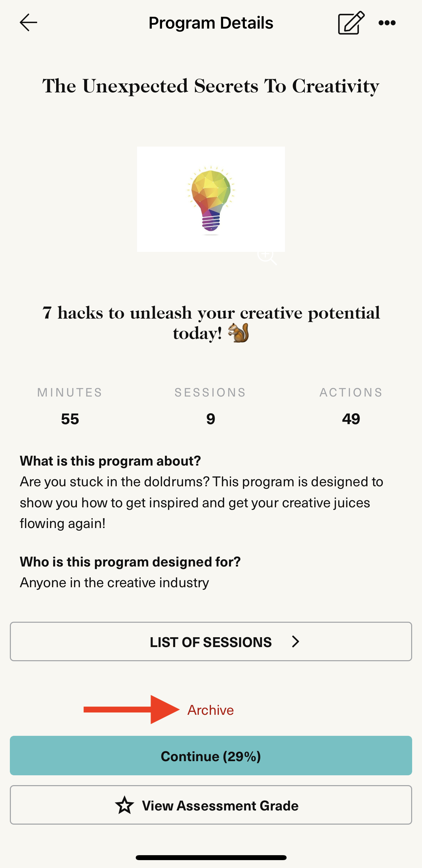The image size is (422, 868).
Task: Tap the magnifier zoom icon under image
Action: [x=267, y=256]
